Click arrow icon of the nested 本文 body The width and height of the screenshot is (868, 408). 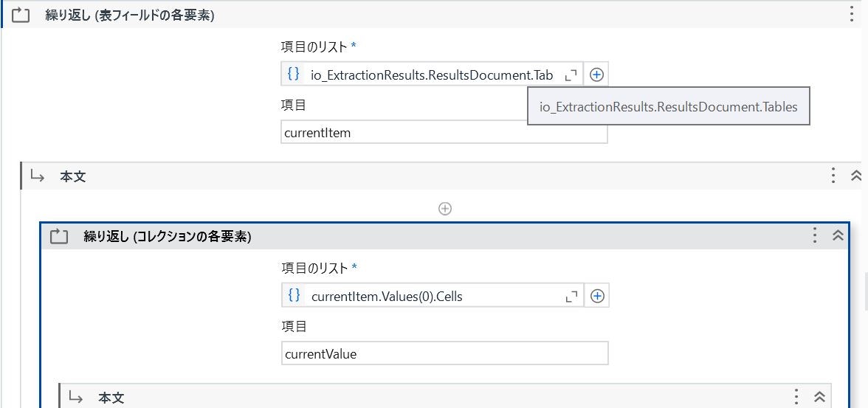pos(76,396)
